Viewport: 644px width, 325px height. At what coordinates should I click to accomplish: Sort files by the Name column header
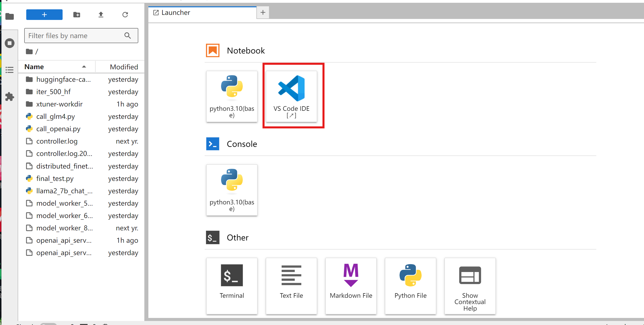(x=57, y=67)
